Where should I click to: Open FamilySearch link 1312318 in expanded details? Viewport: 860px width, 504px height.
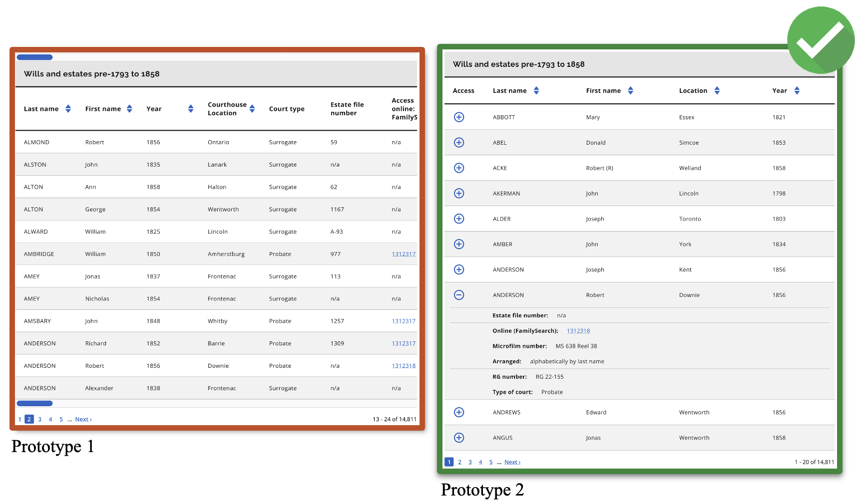pos(578,330)
